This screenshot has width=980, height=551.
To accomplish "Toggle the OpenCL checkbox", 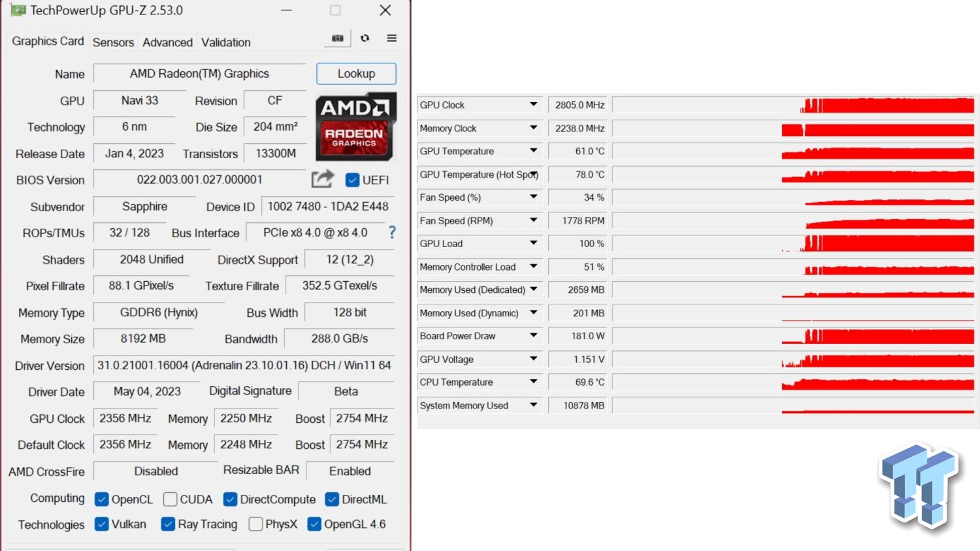I will (101, 499).
